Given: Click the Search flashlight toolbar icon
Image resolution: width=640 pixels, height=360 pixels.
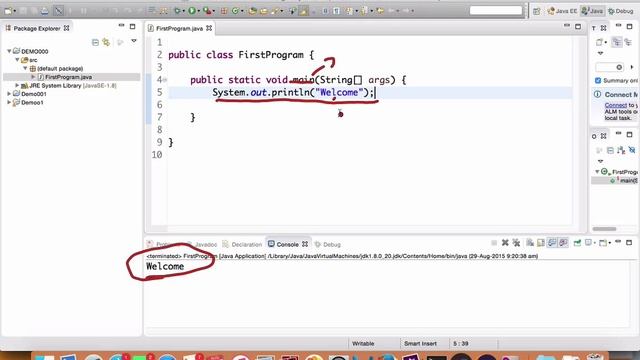Looking at the screenshot, I should (x=275, y=11).
